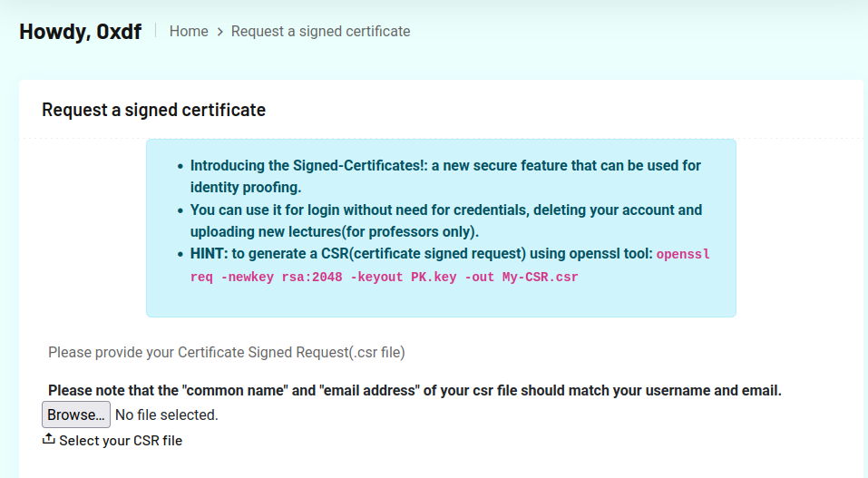This screenshot has height=478, width=868.
Task: Click the vertical divider after 'Howdy, 0xdf'
Action: [x=156, y=31]
